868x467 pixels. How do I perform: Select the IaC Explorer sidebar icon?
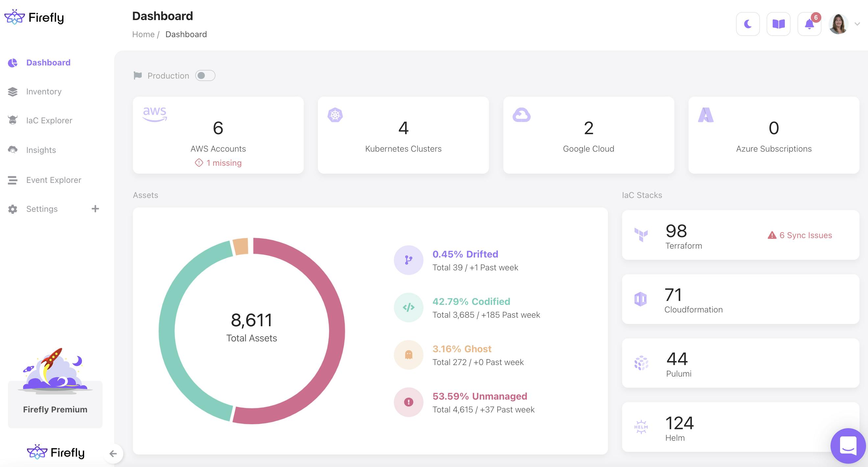click(x=12, y=120)
